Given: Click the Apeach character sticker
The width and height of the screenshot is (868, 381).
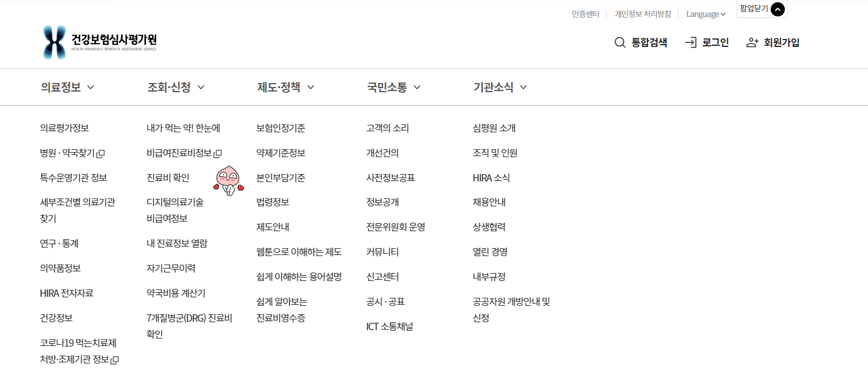Looking at the screenshot, I should (227, 181).
